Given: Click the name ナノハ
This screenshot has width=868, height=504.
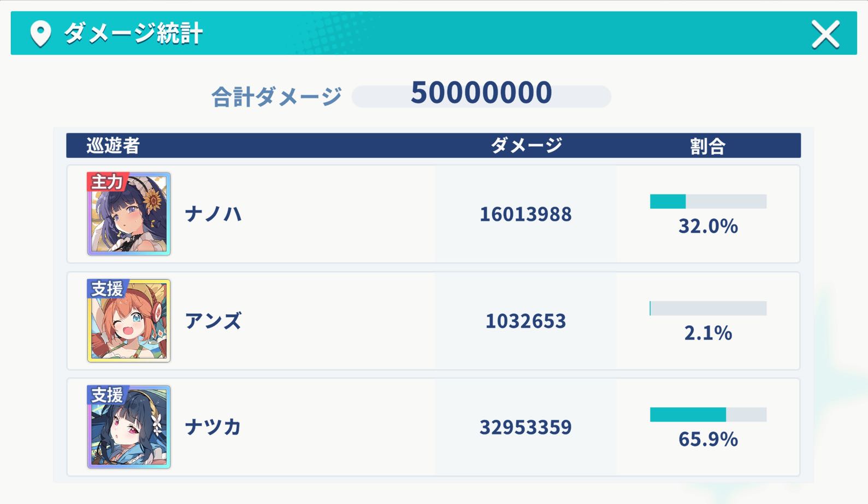Looking at the screenshot, I should point(213,214).
